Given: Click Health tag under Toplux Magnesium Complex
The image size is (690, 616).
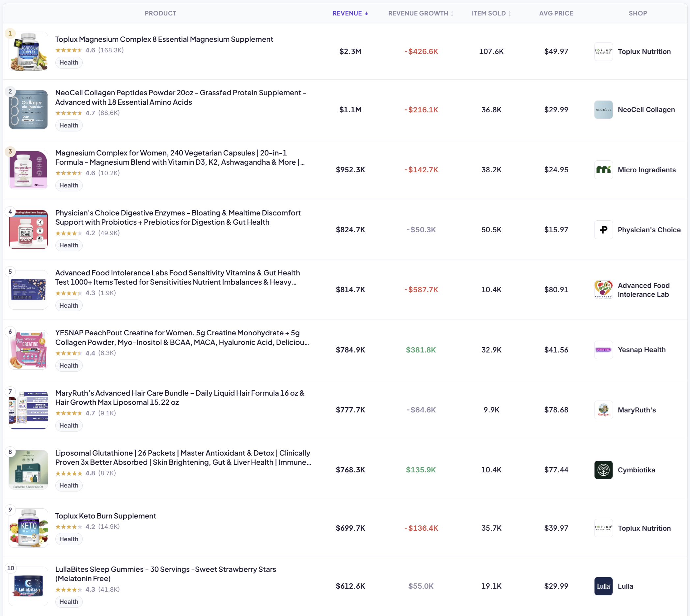Looking at the screenshot, I should [x=69, y=63].
